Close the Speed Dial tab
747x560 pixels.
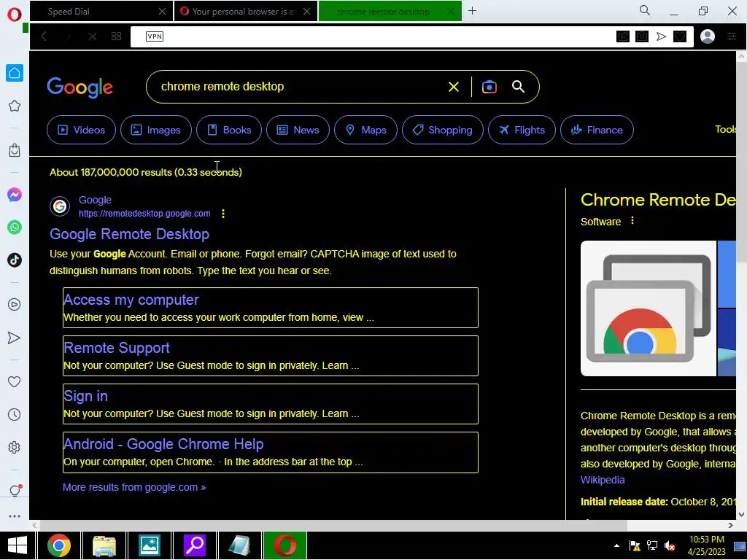coord(163,12)
